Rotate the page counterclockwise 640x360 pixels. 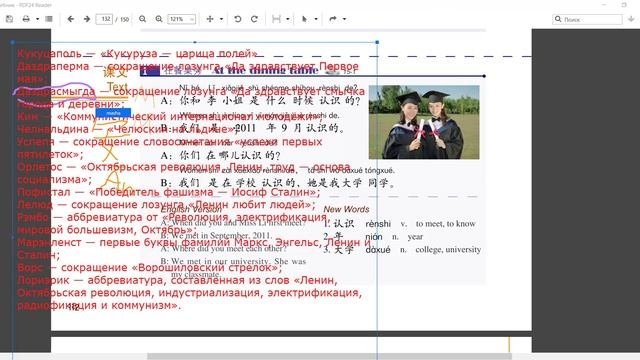(238, 19)
